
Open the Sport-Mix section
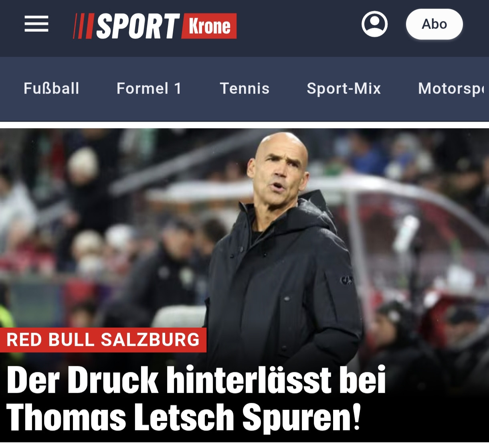tap(344, 88)
